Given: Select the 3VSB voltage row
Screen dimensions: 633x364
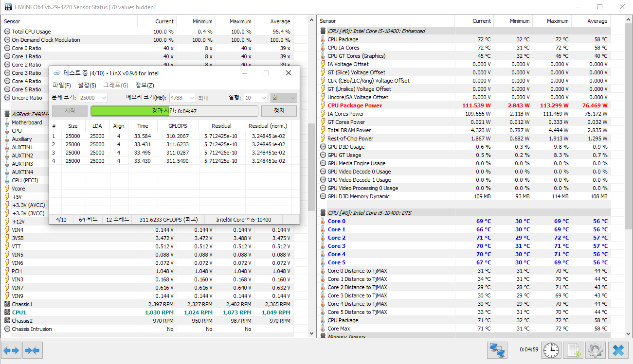Looking at the screenshot, I should point(147,238).
